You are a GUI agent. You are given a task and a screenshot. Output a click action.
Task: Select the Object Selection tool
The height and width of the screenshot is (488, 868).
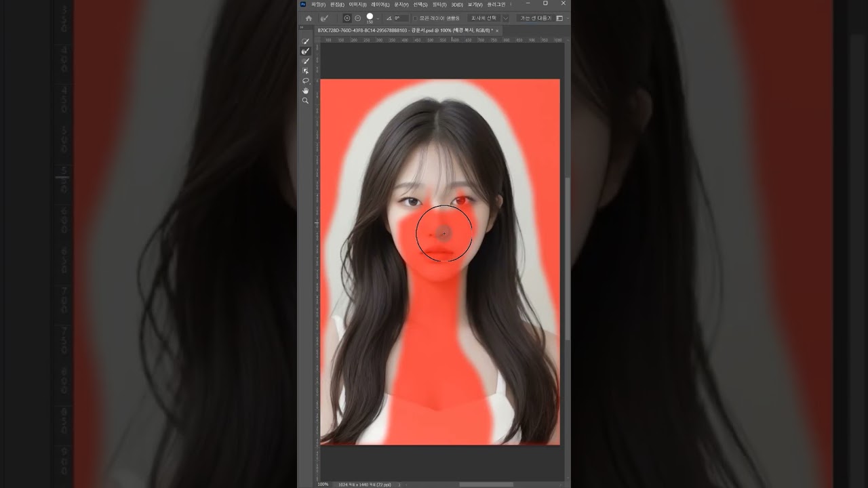coord(305,70)
